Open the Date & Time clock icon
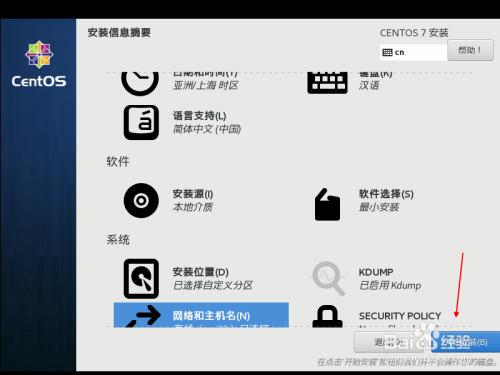The width and height of the screenshot is (500, 375). (x=140, y=83)
